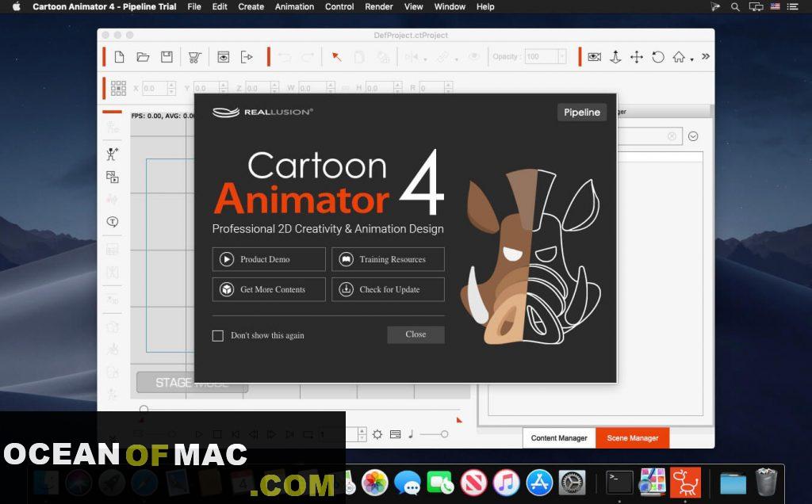Open the Animation menu
This screenshot has height=504, width=812.
(294, 6)
